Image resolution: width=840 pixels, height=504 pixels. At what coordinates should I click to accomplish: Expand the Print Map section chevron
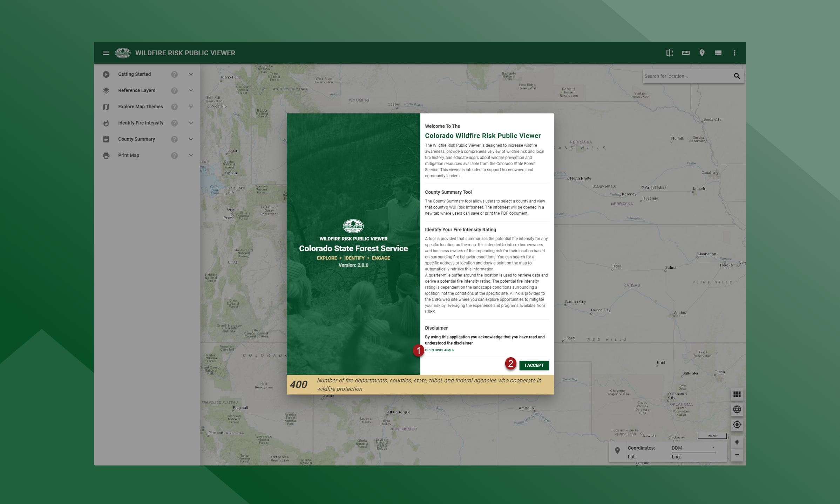tap(191, 156)
